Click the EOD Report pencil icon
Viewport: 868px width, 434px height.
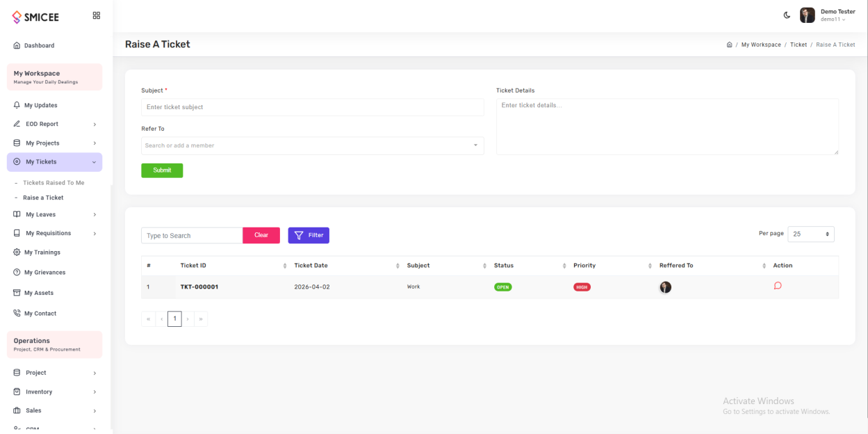(x=17, y=124)
